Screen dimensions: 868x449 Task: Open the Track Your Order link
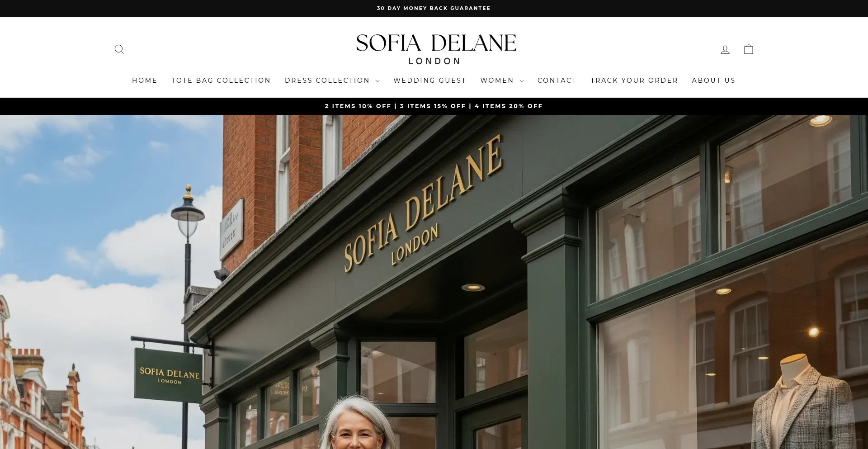(x=634, y=80)
